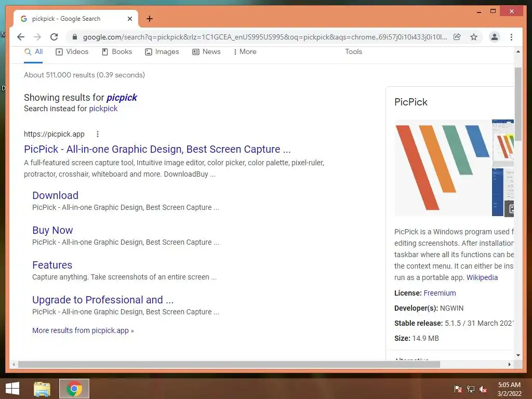Close the pickpick Google Search tab
Viewport: 532px width, 399px height.
click(129, 19)
